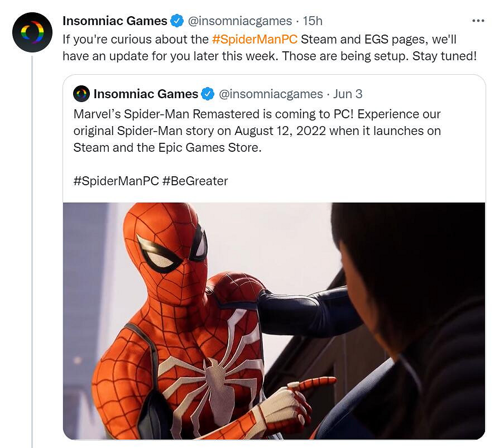Click the Insomniac Games profile avatar
This screenshot has width=499, height=448.
tap(32, 33)
